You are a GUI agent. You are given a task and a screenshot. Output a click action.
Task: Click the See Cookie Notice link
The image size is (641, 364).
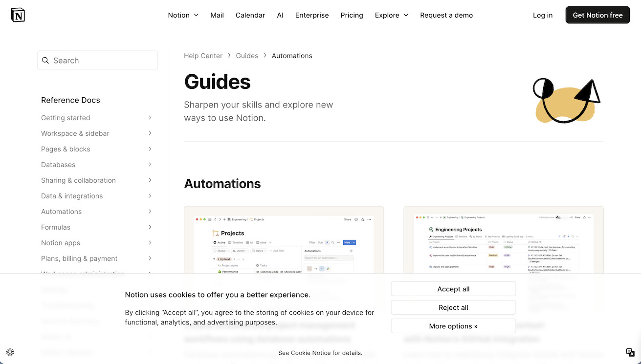point(320,353)
